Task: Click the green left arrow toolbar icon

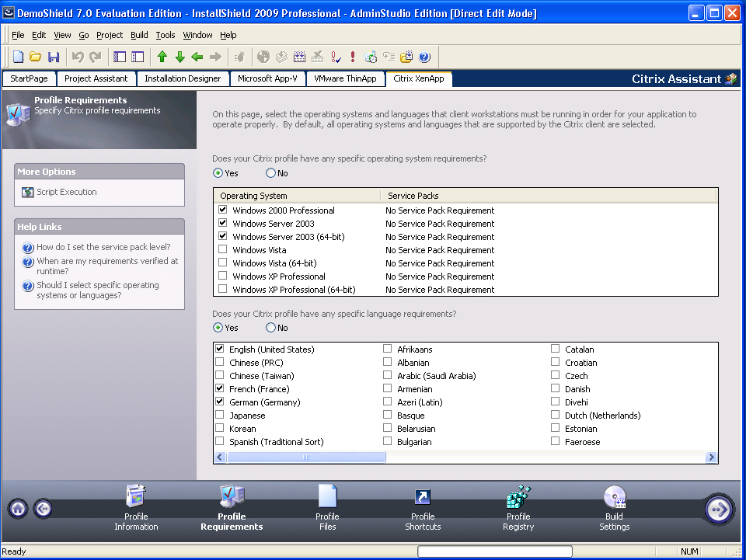Action: [x=197, y=57]
